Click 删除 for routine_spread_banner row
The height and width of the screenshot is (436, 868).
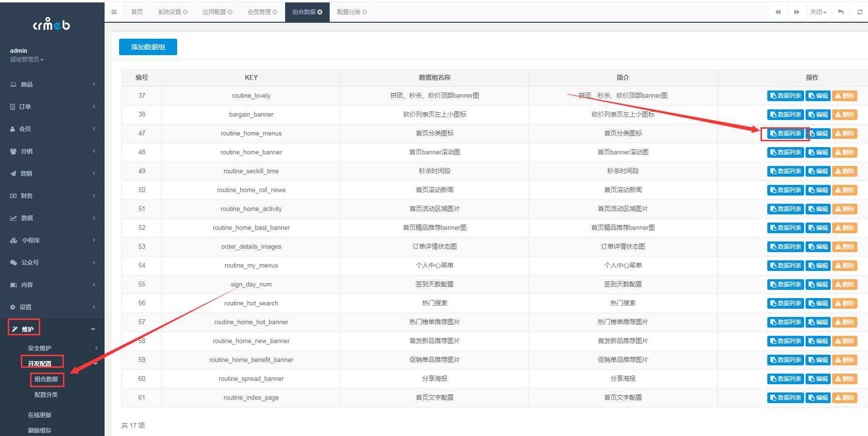(x=845, y=379)
